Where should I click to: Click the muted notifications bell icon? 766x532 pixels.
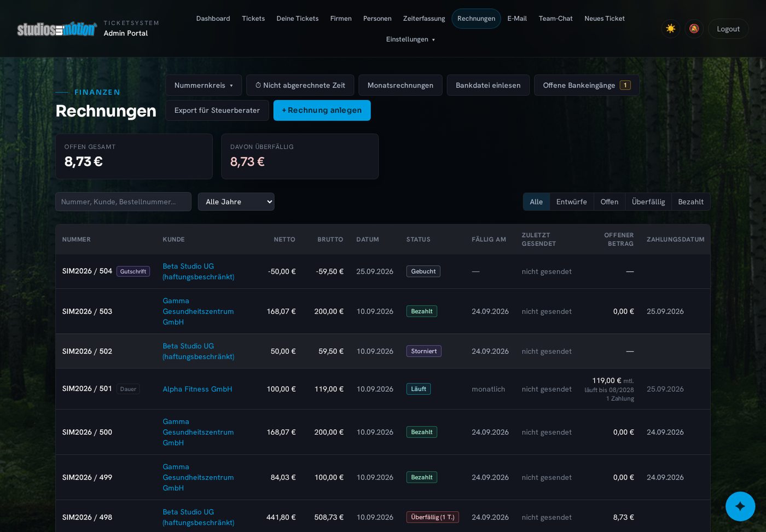(x=694, y=28)
